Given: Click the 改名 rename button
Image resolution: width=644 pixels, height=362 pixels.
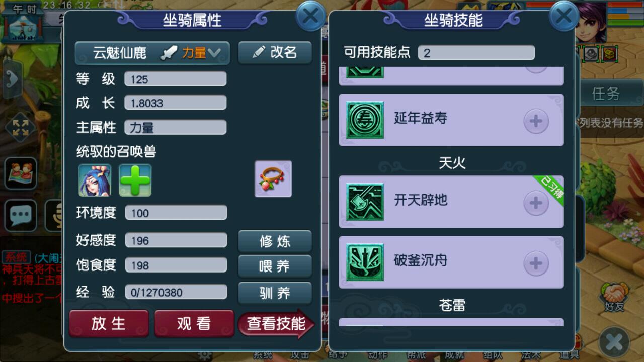Looking at the screenshot, I should (275, 53).
